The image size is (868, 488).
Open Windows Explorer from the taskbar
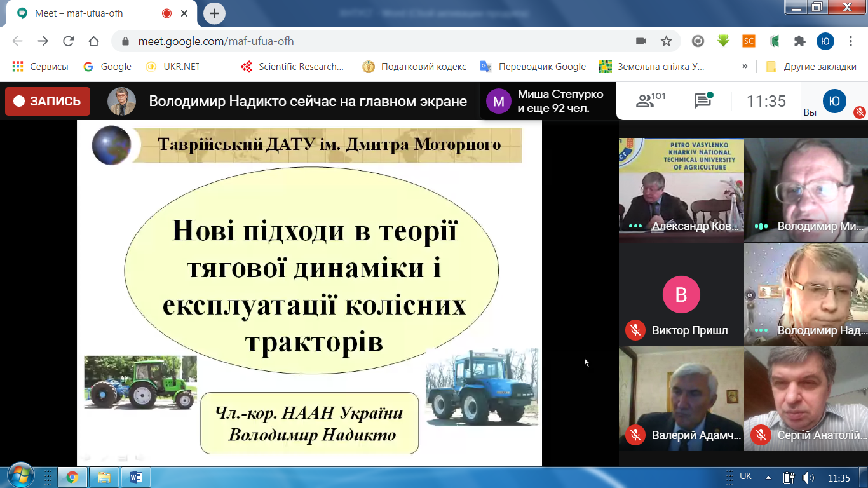(x=104, y=477)
